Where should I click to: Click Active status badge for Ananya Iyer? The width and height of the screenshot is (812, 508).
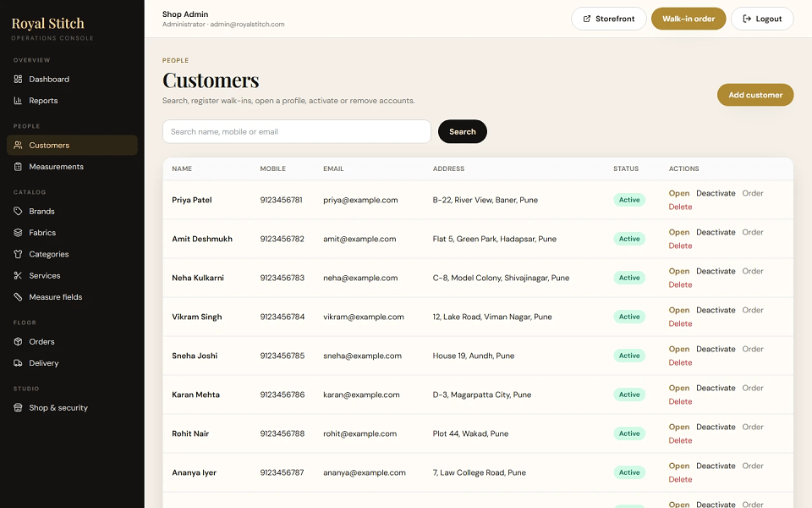(629, 472)
